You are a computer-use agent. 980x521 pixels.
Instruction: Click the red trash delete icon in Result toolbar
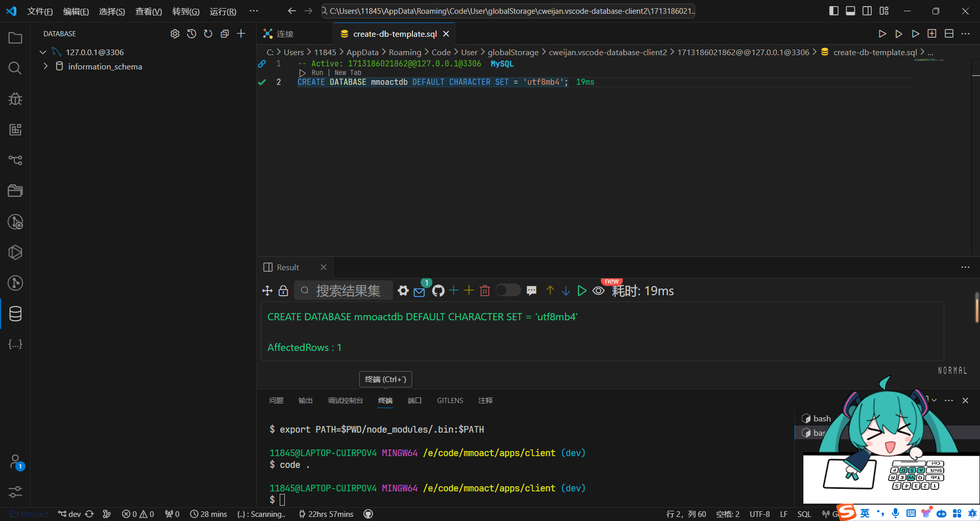coord(485,291)
